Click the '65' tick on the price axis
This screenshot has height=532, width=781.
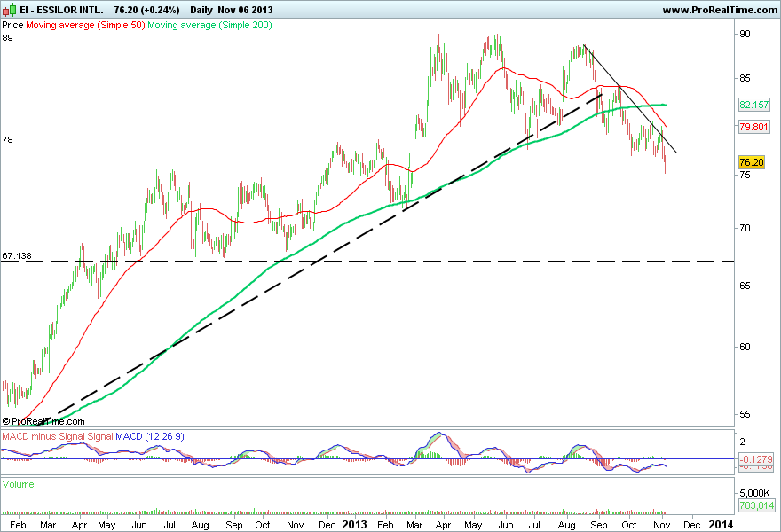point(745,286)
